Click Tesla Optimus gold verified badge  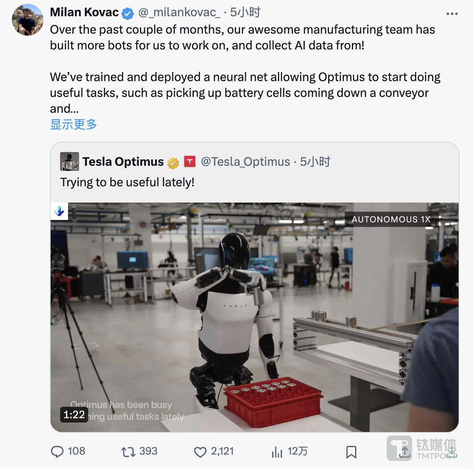click(173, 163)
